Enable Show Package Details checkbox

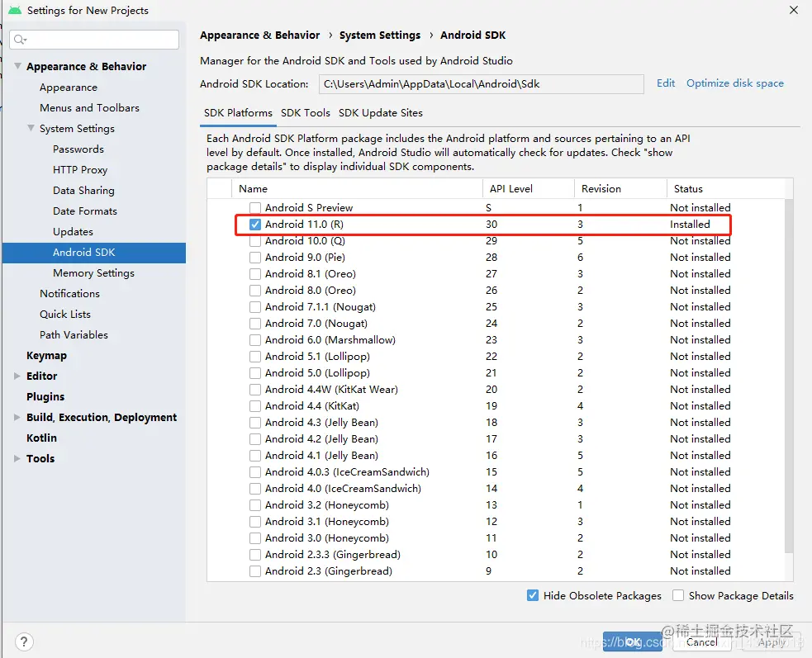(x=678, y=595)
